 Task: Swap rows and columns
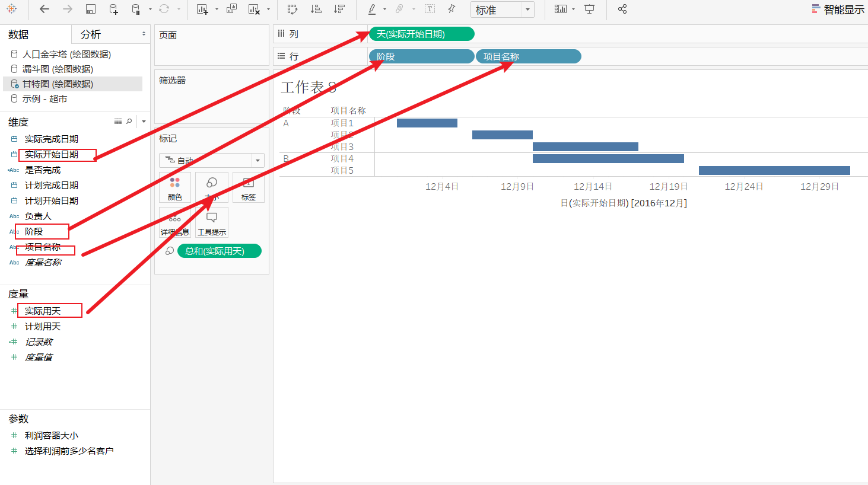tap(292, 9)
